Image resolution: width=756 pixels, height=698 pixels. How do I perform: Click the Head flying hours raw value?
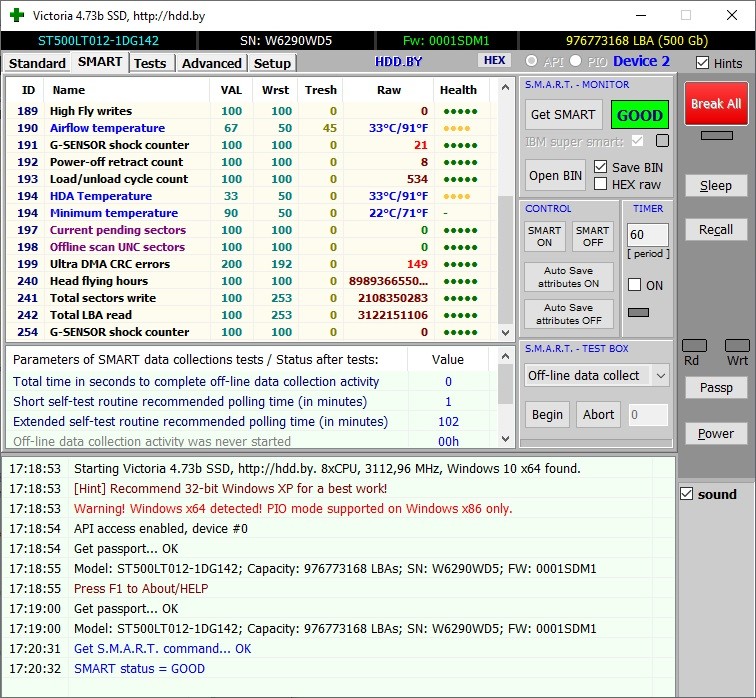[388, 281]
